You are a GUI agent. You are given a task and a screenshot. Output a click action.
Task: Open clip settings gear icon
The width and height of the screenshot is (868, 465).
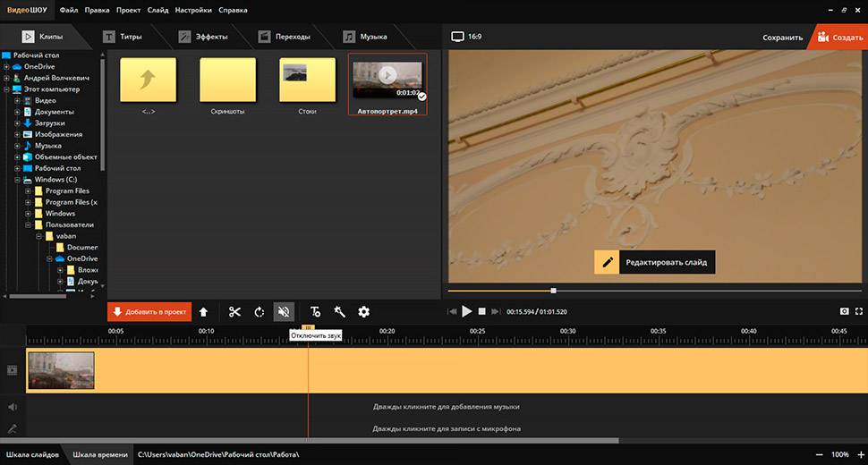pos(363,312)
